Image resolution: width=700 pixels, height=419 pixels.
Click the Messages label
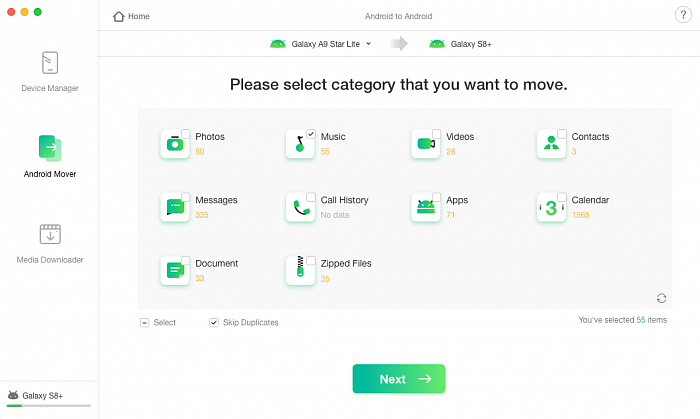coord(216,200)
